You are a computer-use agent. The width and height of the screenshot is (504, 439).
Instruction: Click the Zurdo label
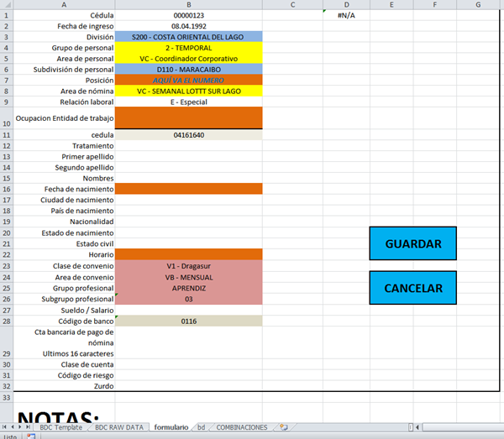pyautogui.click(x=103, y=386)
